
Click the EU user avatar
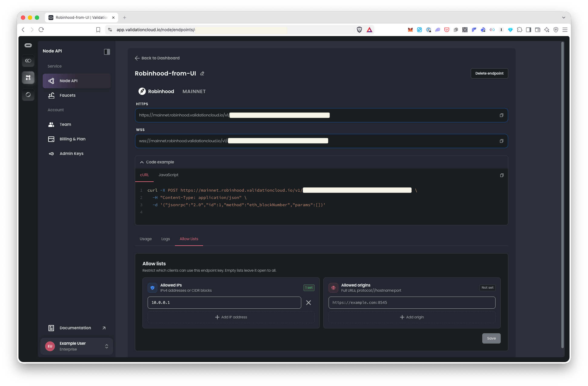[x=50, y=346]
